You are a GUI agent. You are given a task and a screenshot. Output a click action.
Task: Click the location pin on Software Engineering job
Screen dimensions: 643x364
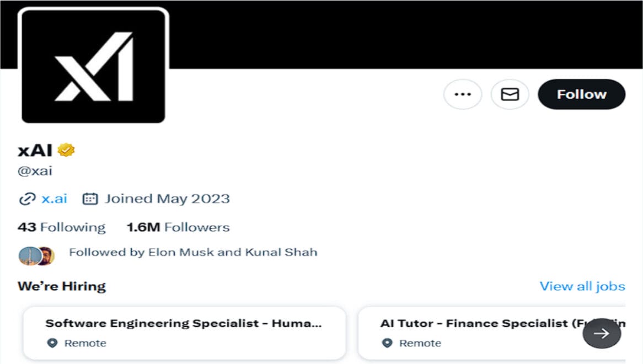(x=52, y=343)
